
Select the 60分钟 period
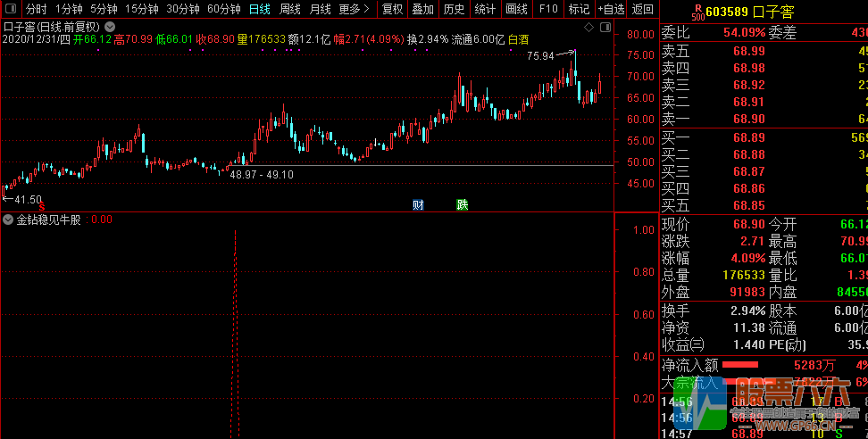[223, 9]
